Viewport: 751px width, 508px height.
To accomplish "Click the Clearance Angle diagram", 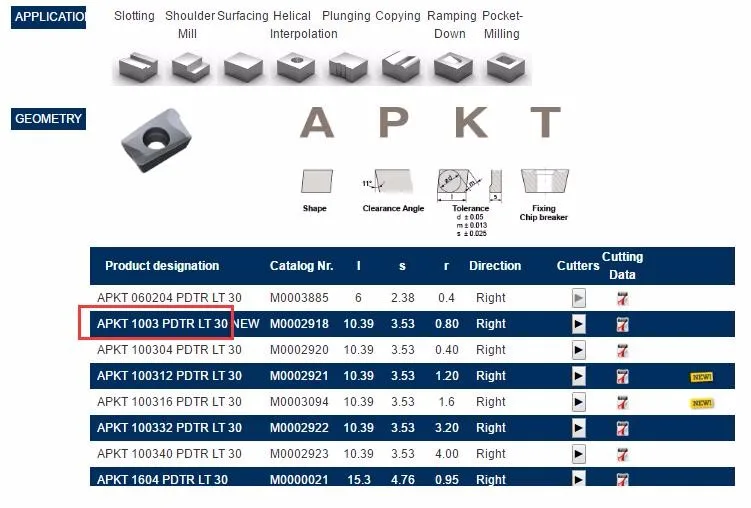I will click(387, 181).
